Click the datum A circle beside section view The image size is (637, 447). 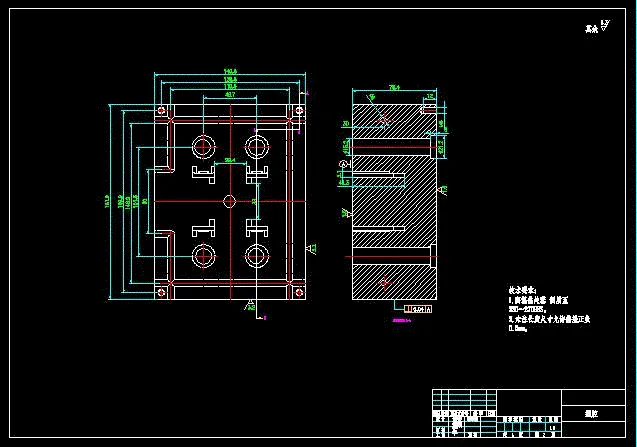[x=345, y=163]
